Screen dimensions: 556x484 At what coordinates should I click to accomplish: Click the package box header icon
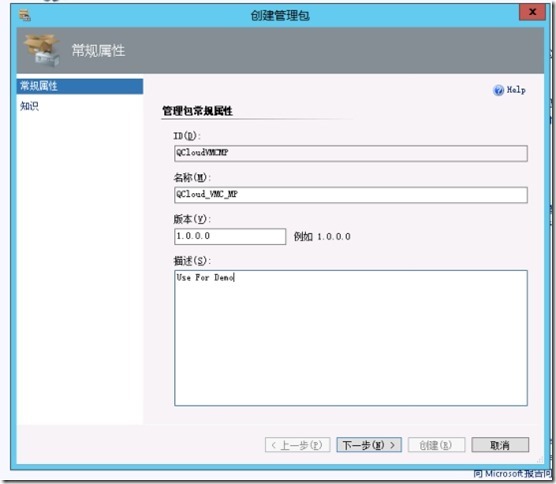click(42, 50)
